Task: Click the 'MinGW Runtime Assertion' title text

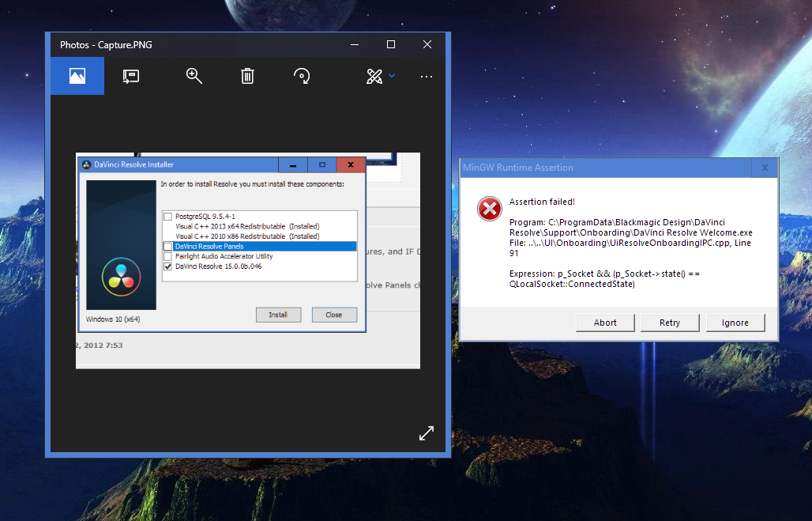Action: point(518,168)
